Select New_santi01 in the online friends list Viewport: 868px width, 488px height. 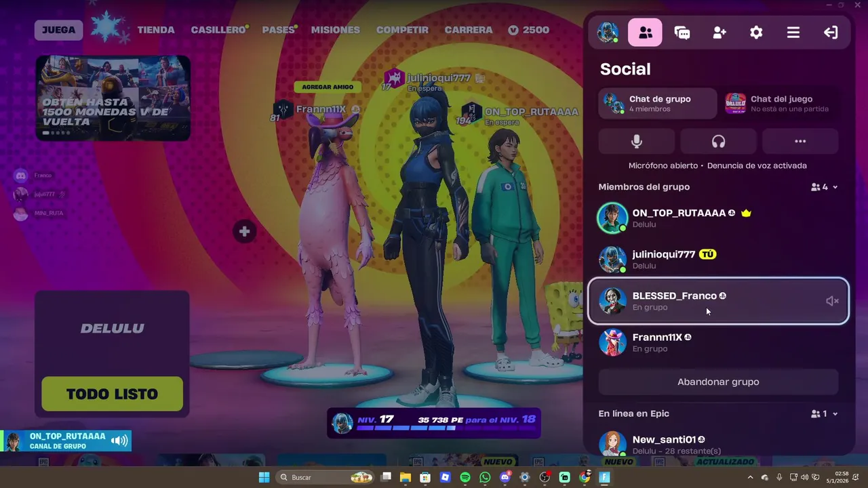[x=718, y=444]
